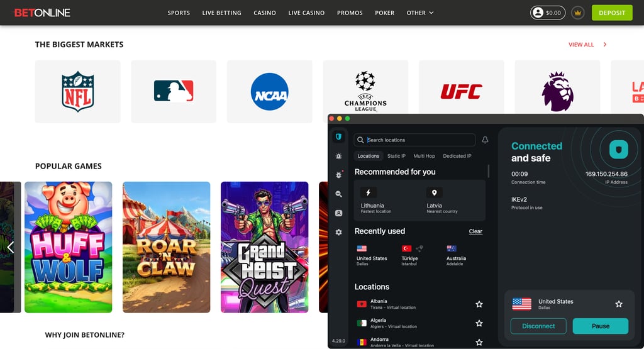Screen dimensions: 644x349
Task: Select Lithuania fastest location
Action: (387, 201)
